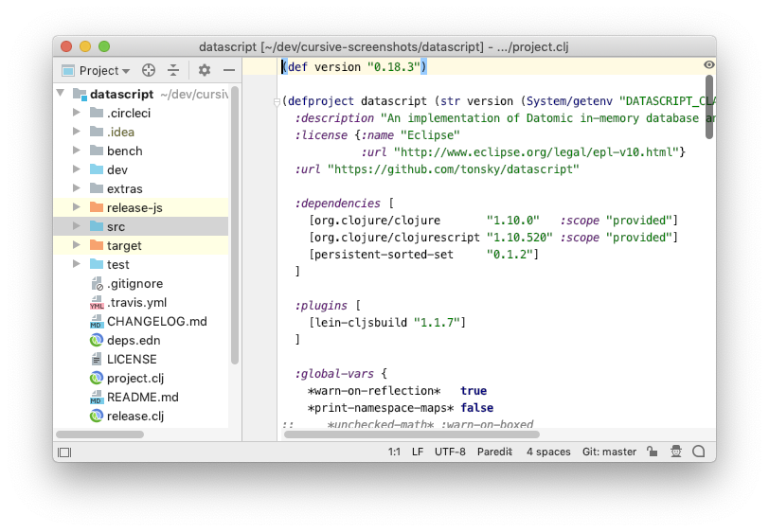Expand the extras folder
The height and width of the screenshot is (532, 769).
click(77, 188)
